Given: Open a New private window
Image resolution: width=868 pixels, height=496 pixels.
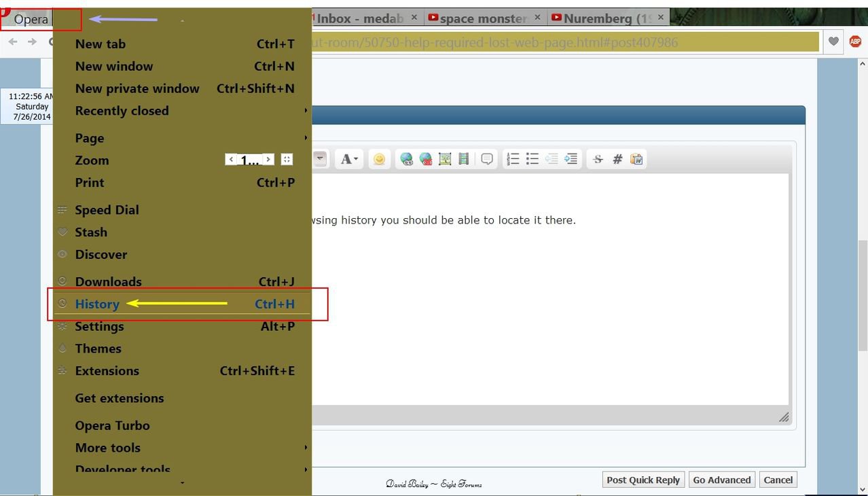Looking at the screenshot, I should [183, 89].
